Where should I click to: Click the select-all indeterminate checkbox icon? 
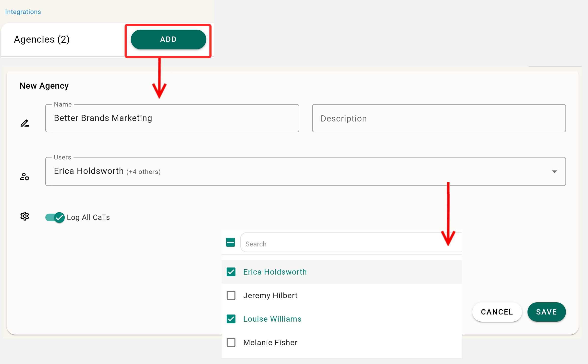(231, 243)
